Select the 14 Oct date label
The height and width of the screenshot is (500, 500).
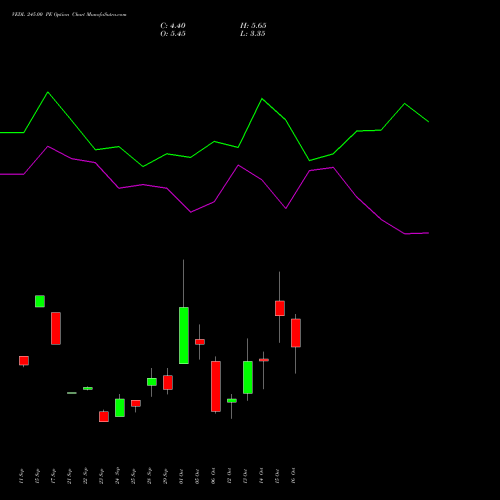261,476
